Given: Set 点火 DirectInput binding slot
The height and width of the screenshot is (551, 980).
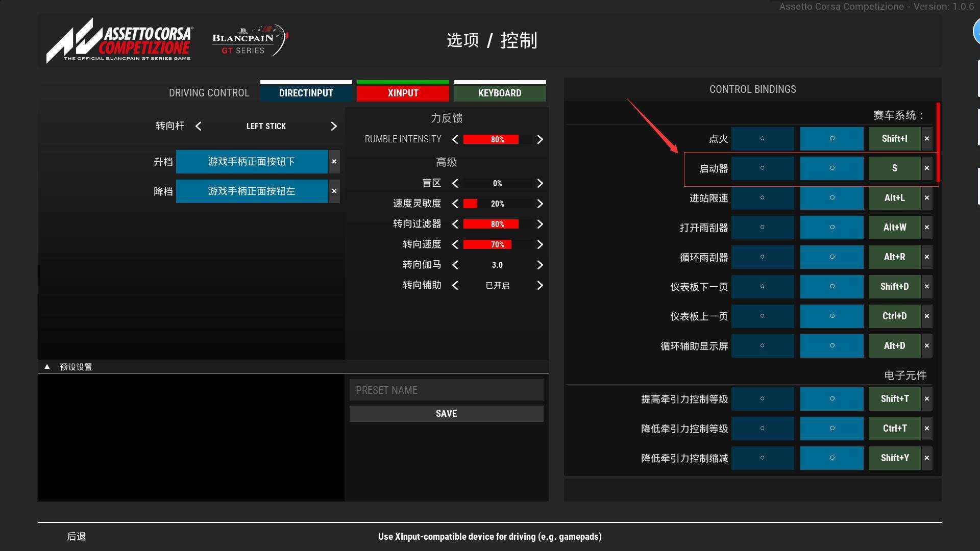Looking at the screenshot, I should coord(763,139).
